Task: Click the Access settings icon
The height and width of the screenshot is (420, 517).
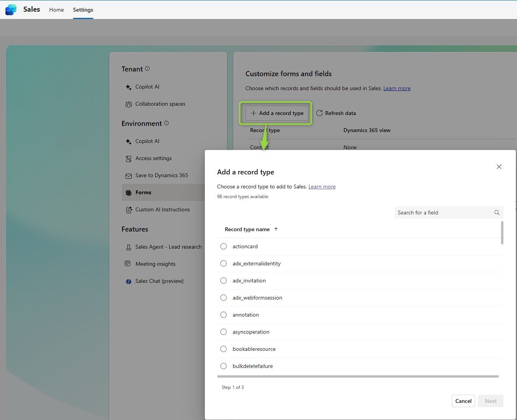Action: pos(129,159)
